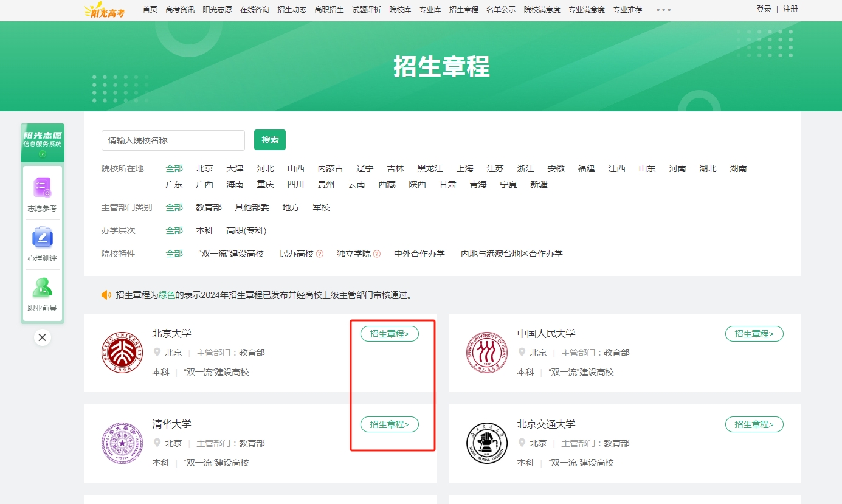
Task: Click the 登录 link
Action: click(764, 9)
